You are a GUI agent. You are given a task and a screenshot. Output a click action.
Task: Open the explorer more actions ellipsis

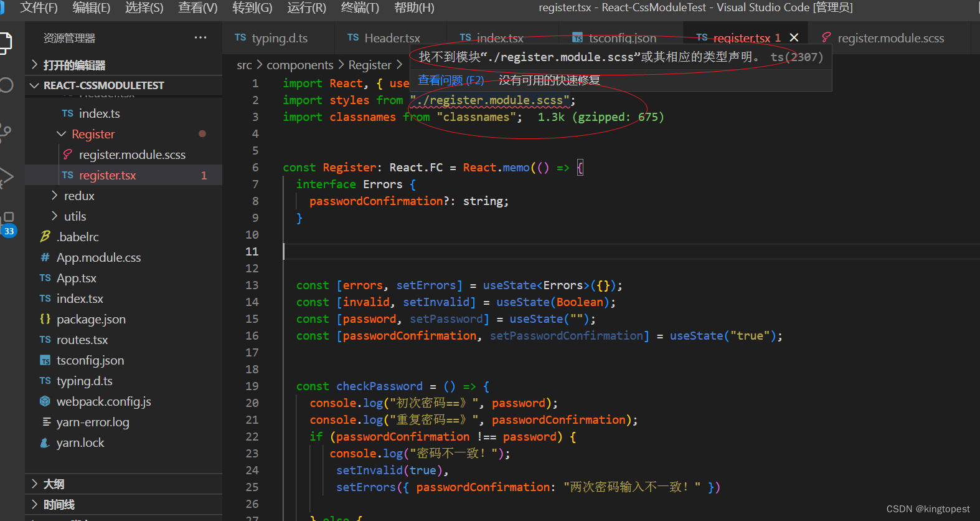tap(200, 37)
